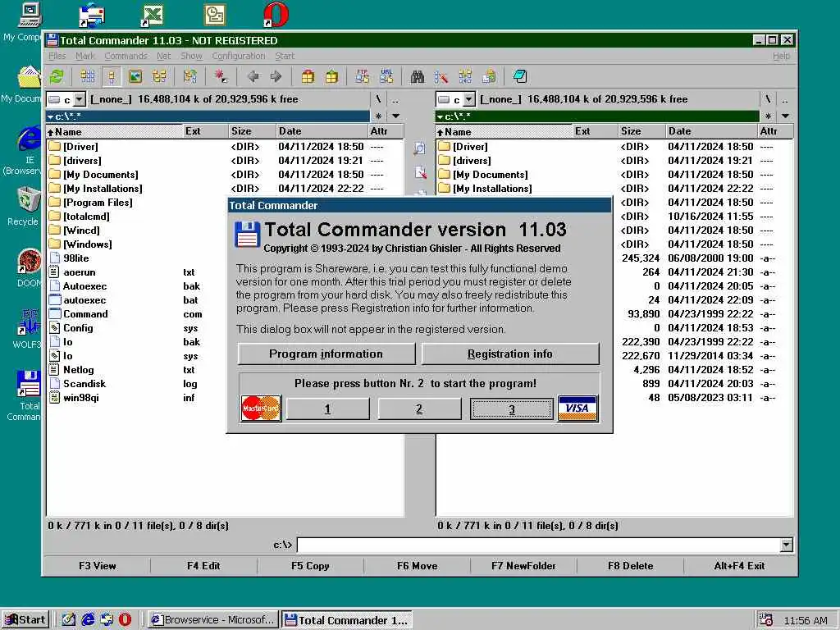Open the right panel favorites asterisk menu

click(768, 116)
